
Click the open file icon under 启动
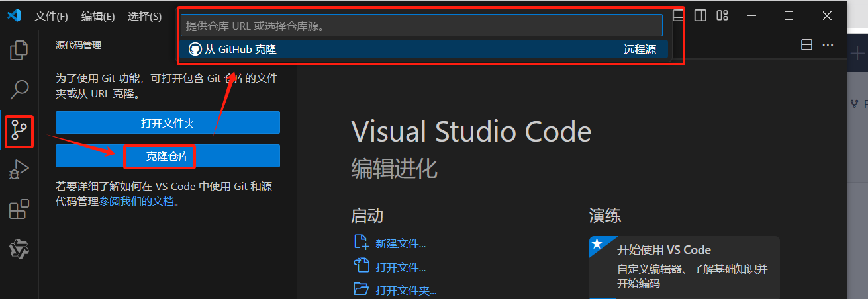[x=361, y=266]
